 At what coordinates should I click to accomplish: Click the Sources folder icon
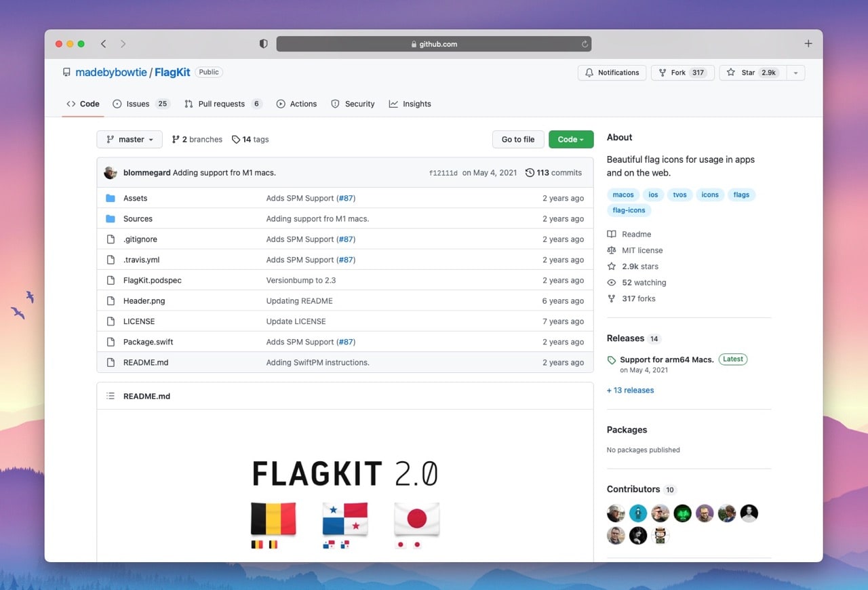point(111,218)
